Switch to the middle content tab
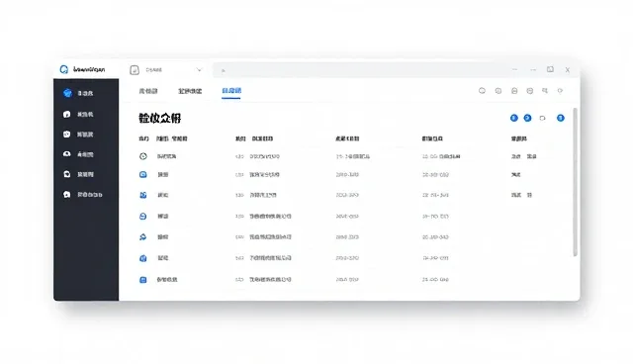 click(x=190, y=91)
